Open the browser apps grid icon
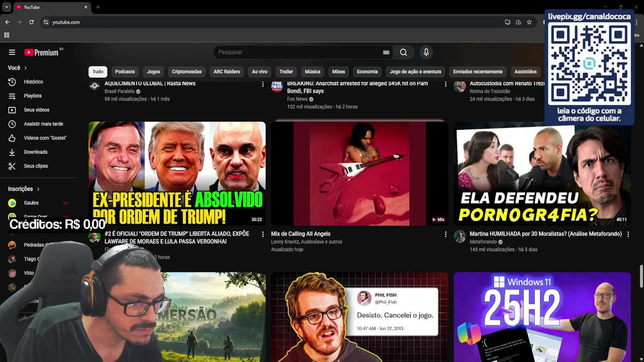The width and height of the screenshot is (644, 362). pos(7,35)
